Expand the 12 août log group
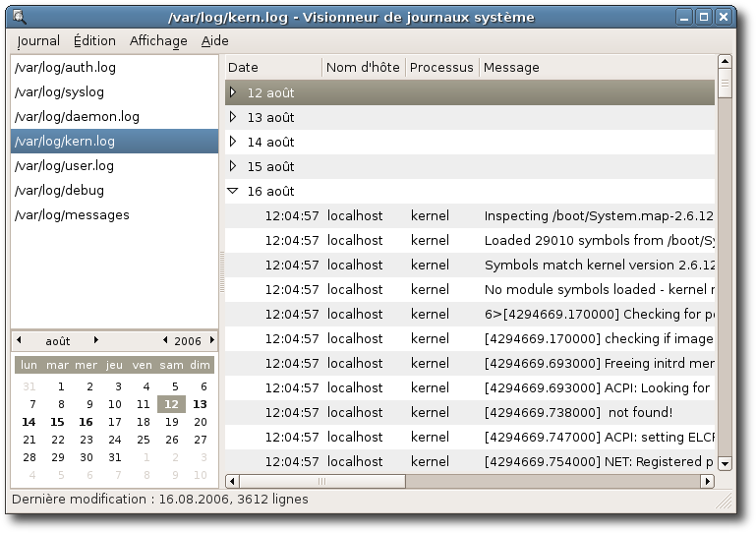This screenshot has height=533, width=756. click(x=233, y=92)
